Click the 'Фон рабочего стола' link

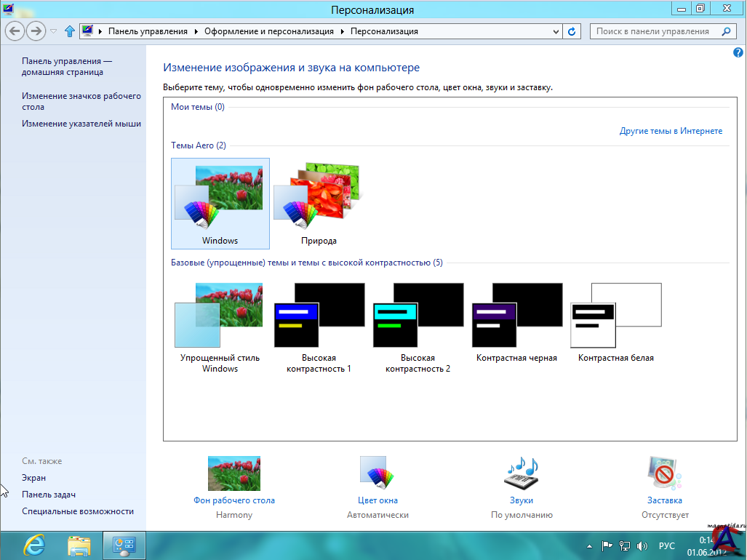pyautogui.click(x=234, y=500)
